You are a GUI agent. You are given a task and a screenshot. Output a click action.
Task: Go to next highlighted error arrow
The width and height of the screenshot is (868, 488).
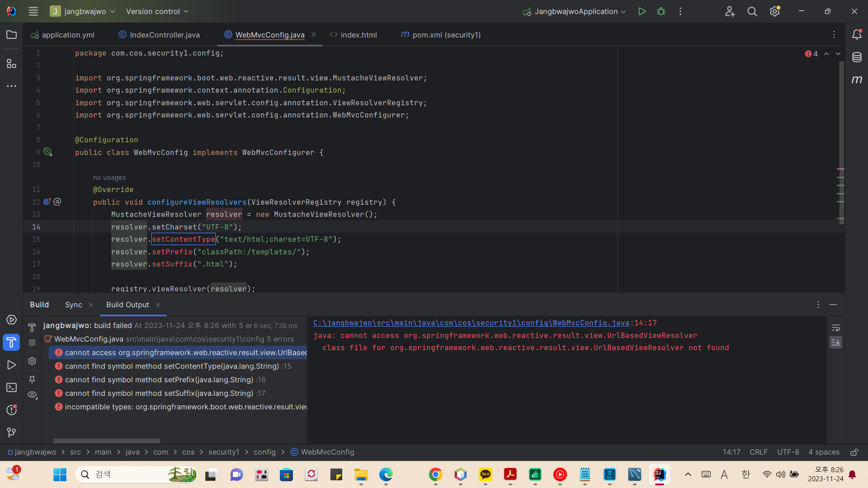click(838, 54)
